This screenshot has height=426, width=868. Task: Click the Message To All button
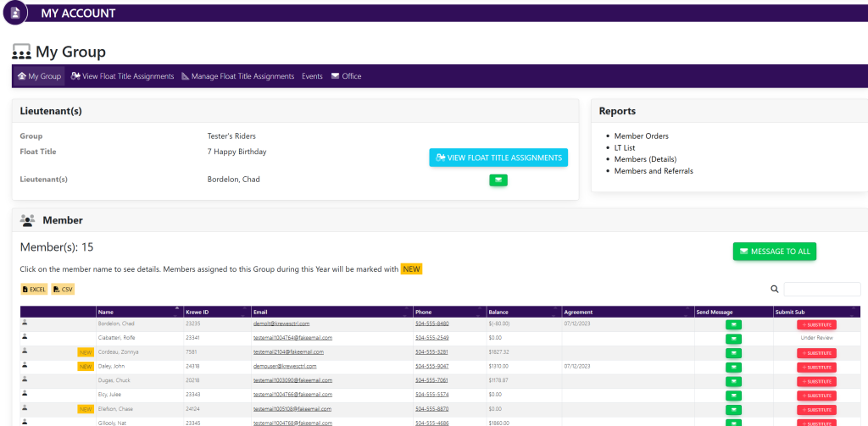click(774, 252)
